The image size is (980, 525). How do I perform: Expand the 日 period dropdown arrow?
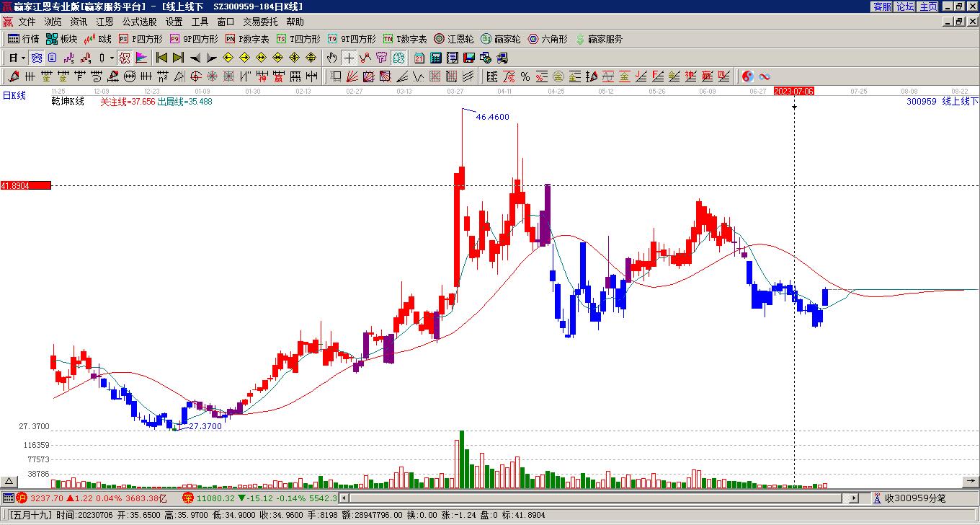[24, 58]
